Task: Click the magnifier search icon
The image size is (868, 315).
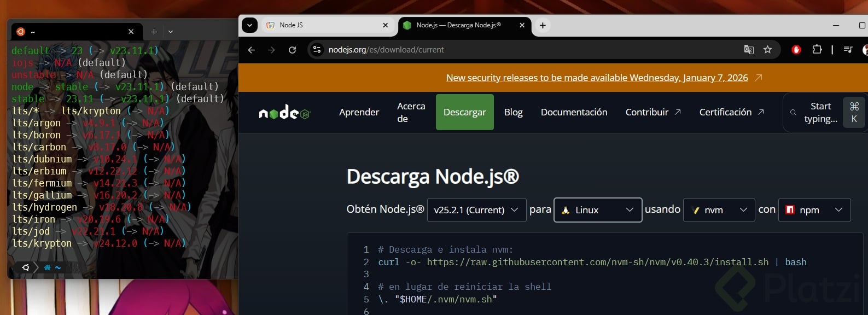Action: click(793, 113)
